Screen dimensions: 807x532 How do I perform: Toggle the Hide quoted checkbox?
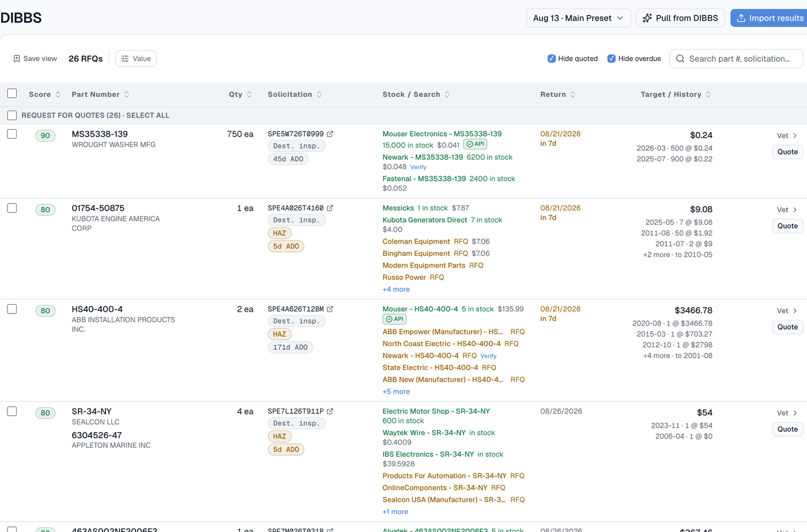552,59
